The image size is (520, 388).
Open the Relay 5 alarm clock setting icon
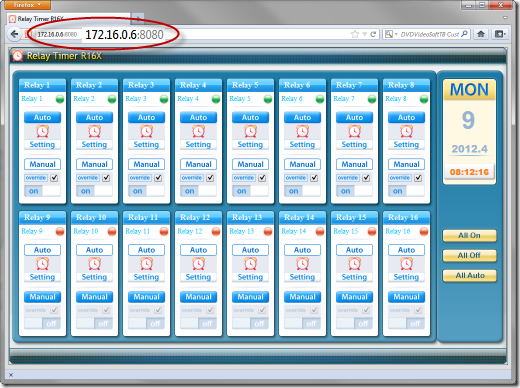[x=250, y=131]
